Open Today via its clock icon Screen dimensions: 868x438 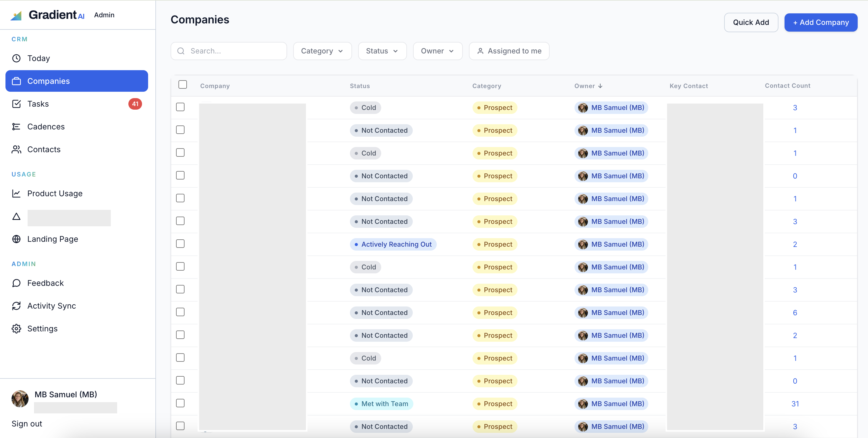tap(16, 58)
